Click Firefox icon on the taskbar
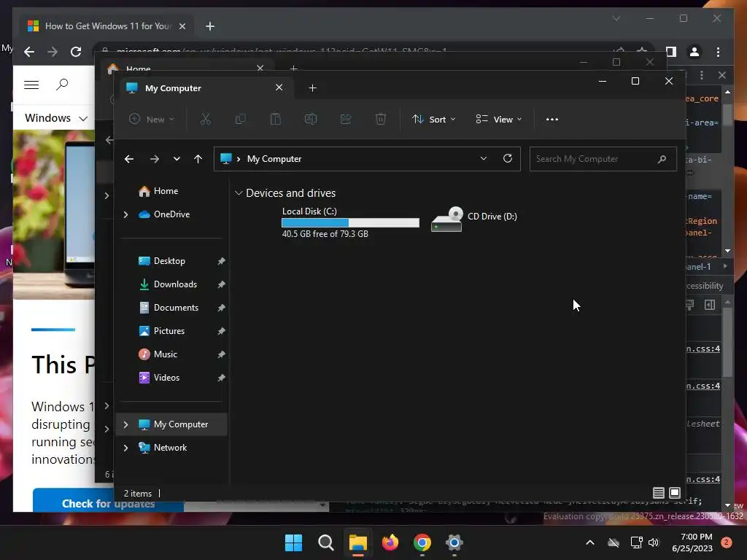Screen dimensions: 747x560 tap(390, 542)
